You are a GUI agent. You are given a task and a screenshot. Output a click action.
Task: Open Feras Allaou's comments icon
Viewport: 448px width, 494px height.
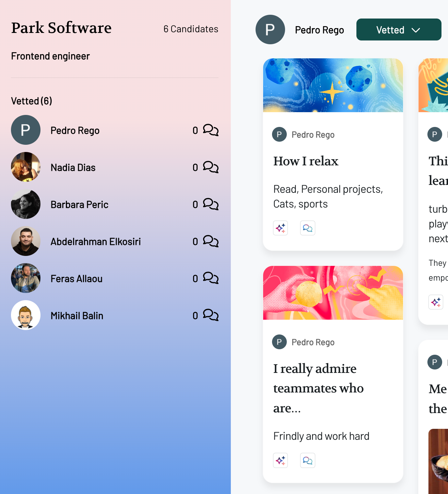(211, 278)
